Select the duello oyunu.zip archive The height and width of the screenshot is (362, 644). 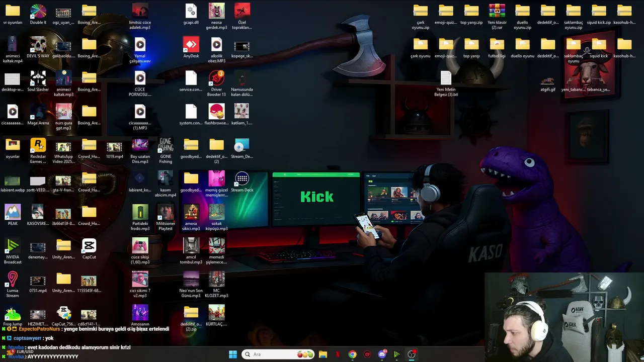tap(522, 17)
